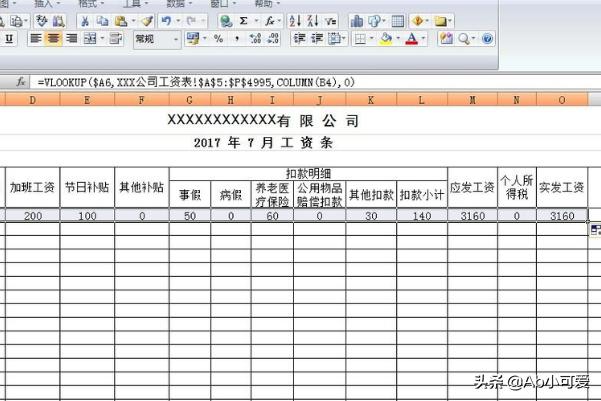The width and height of the screenshot is (601, 401).
Task: Open the 数据 menu
Action: (x=176, y=3)
